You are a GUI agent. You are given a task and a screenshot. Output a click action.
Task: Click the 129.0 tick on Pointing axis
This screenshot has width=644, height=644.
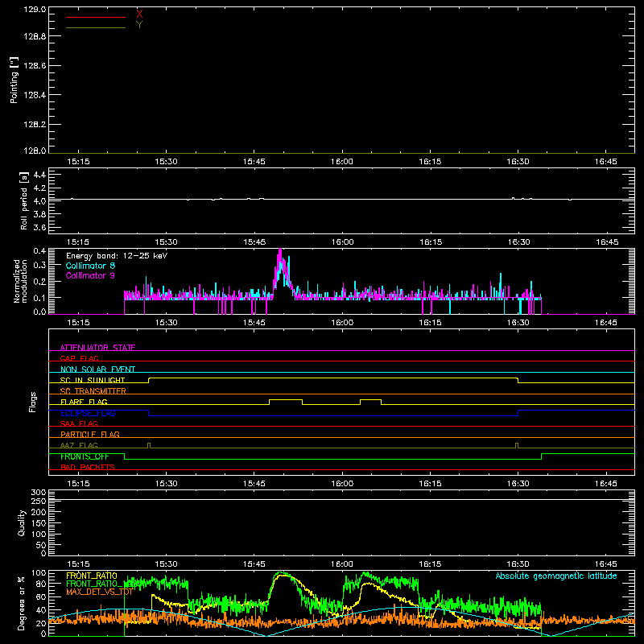coord(35,10)
